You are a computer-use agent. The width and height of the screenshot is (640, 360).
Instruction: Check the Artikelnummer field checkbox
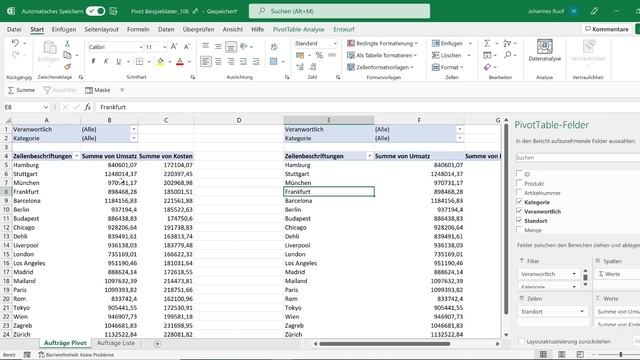point(519,192)
